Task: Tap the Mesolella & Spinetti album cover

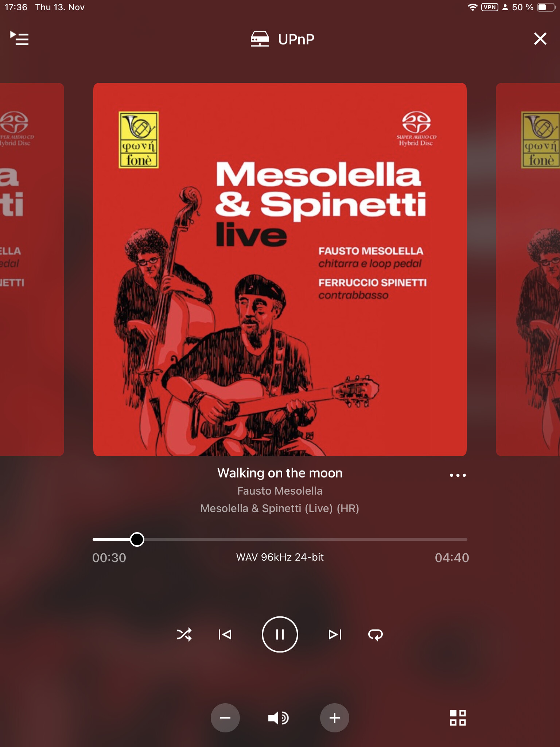Action: [280, 269]
